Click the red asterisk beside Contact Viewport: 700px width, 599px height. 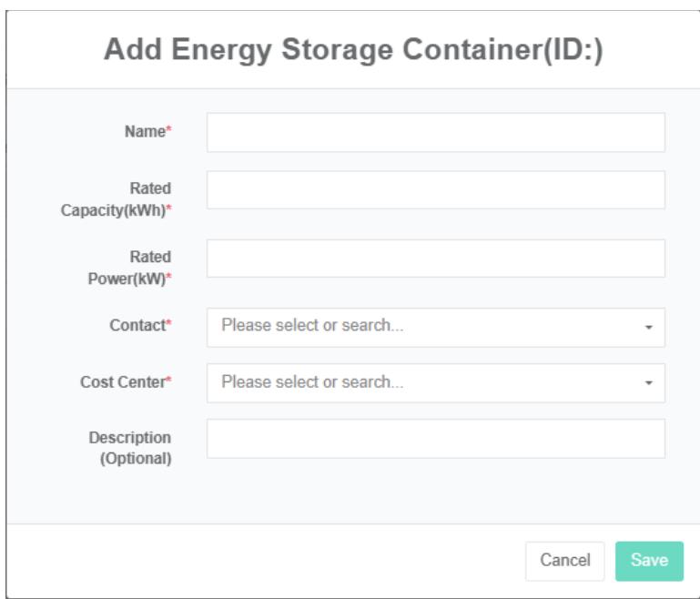(x=168, y=326)
